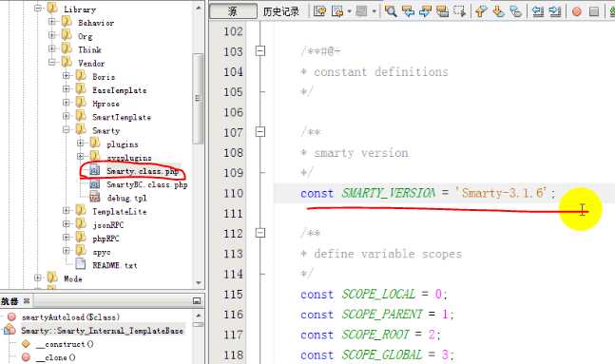Expand the Mode folder
Viewport: 615px width, 364px height.
[38, 278]
